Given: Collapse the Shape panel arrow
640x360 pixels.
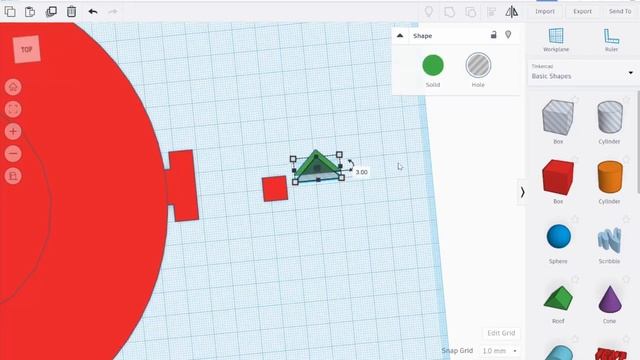Looking at the screenshot, I should pos(400,36).
